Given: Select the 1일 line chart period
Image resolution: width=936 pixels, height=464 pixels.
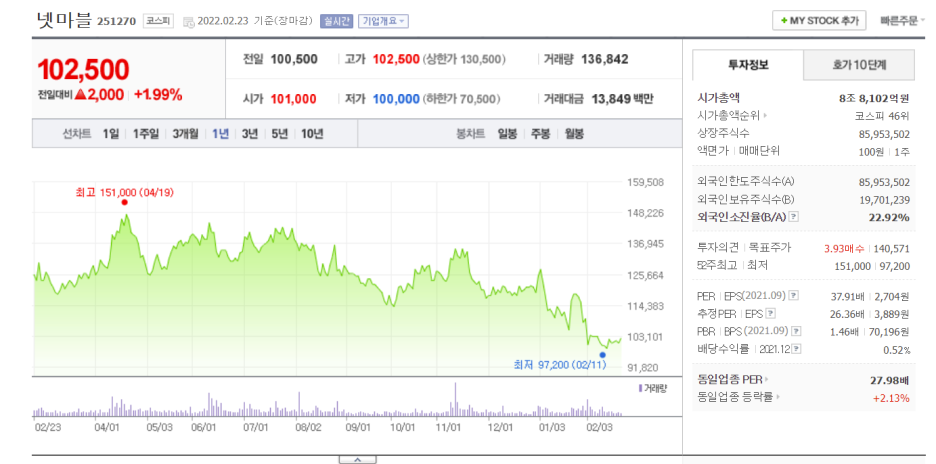Looking at the screenshot, I should pos(110,134).
